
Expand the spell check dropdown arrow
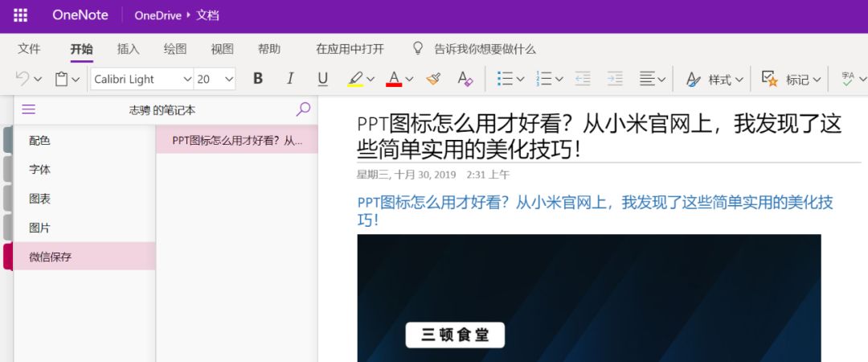(x=862, y=80)
